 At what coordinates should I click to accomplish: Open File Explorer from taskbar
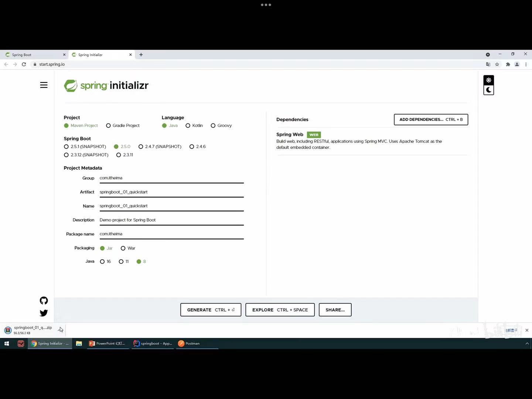pos(79,344)
